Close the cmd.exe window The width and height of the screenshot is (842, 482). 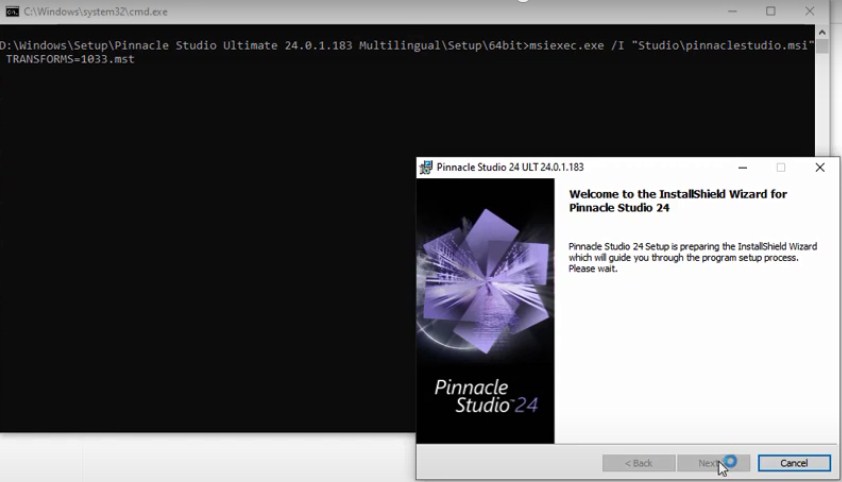tap(809, 11)
